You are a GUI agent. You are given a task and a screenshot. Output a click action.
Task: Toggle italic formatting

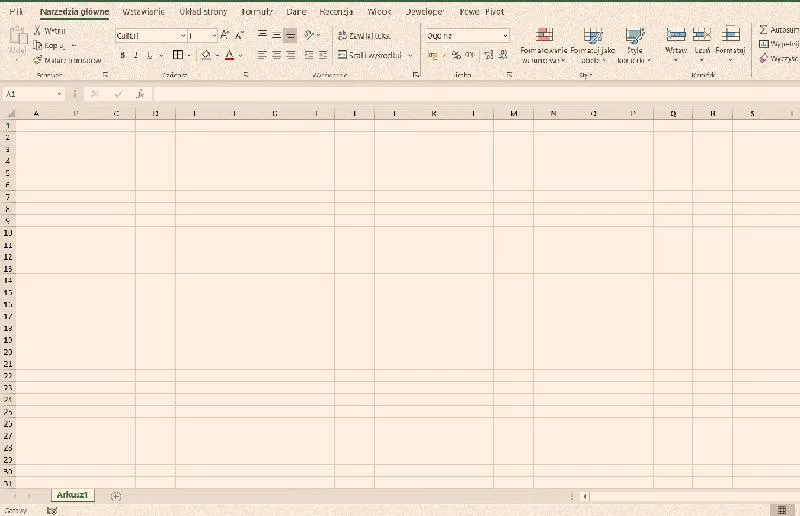tap(136, 55)
